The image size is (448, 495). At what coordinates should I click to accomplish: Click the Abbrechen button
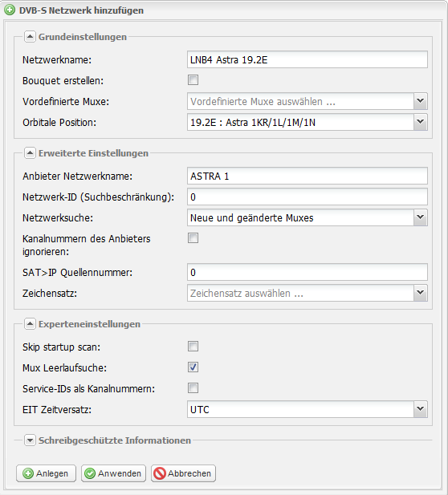pos(183,473)
